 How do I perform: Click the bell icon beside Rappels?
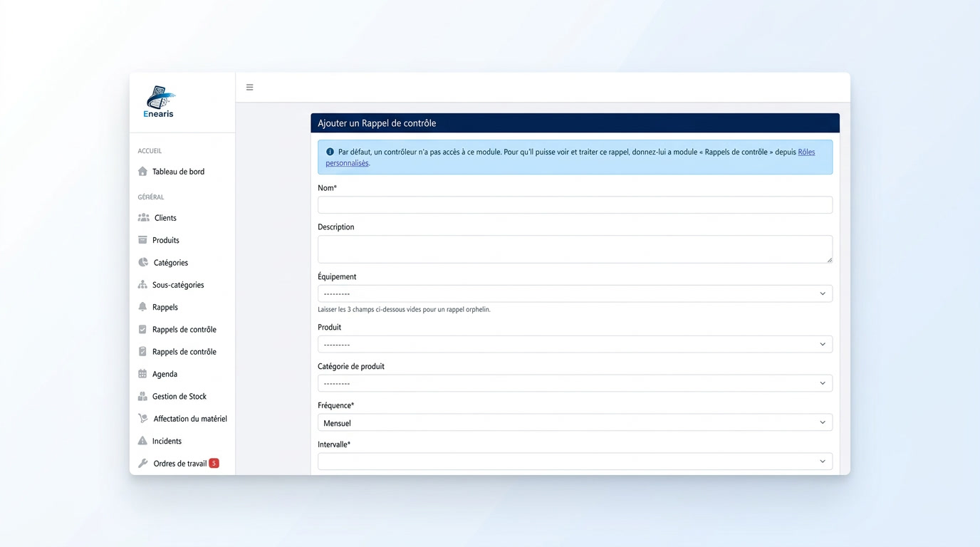pos(142,307)
